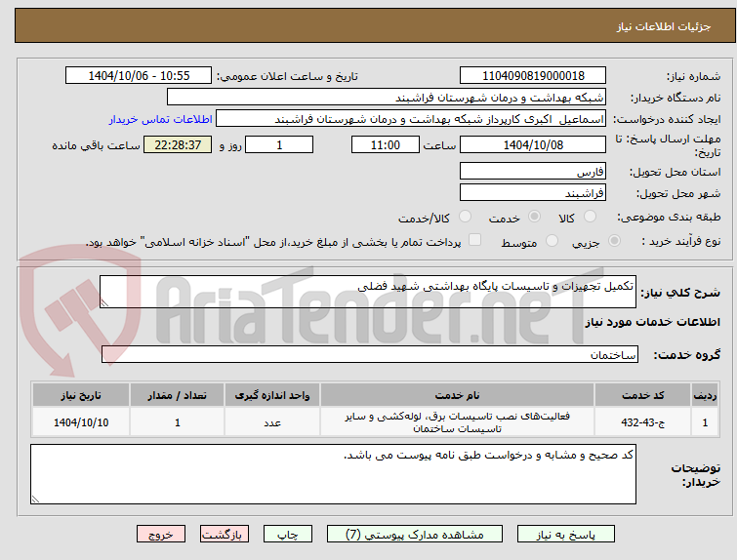Click the resize handle of description text area
The height and width of the screenshot is (560, 737).
tap(104, 303)
